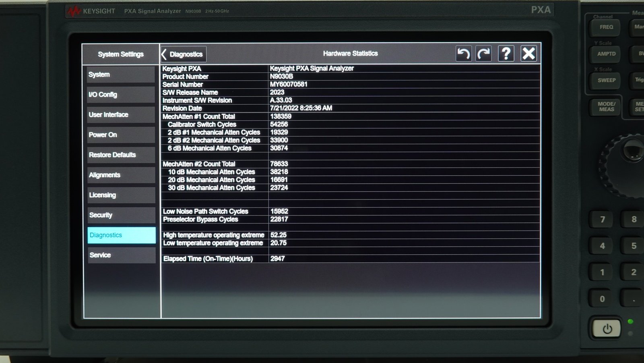Select product number value N9030B
This screenshot has height=363, width=644.
coord(281,76)
